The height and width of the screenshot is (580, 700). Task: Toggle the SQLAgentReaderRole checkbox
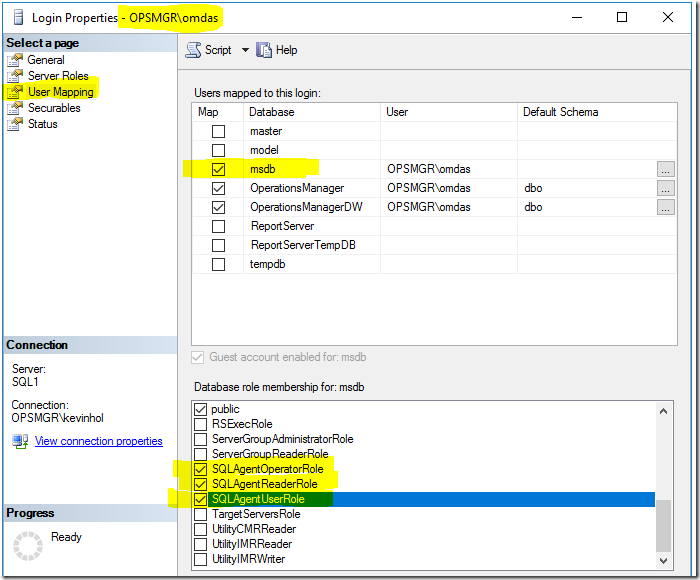[x=200, y=484]
